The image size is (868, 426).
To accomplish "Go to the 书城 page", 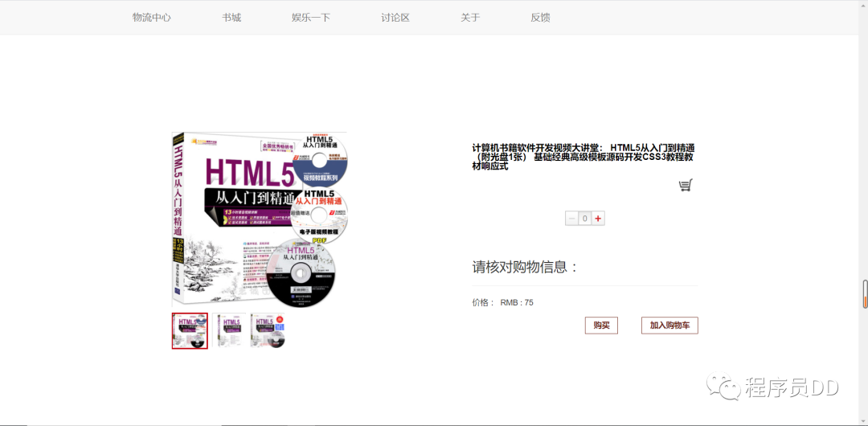I will pyautogui.click(x=231, y=17).
